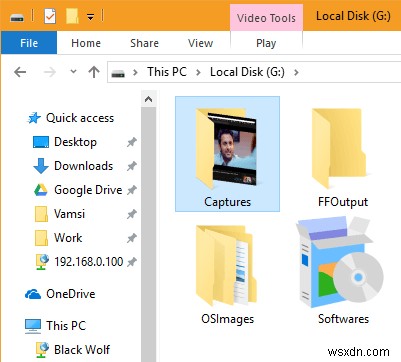
Task: Click the FFOutput folder name label
Action: click(x=343, y=202)
